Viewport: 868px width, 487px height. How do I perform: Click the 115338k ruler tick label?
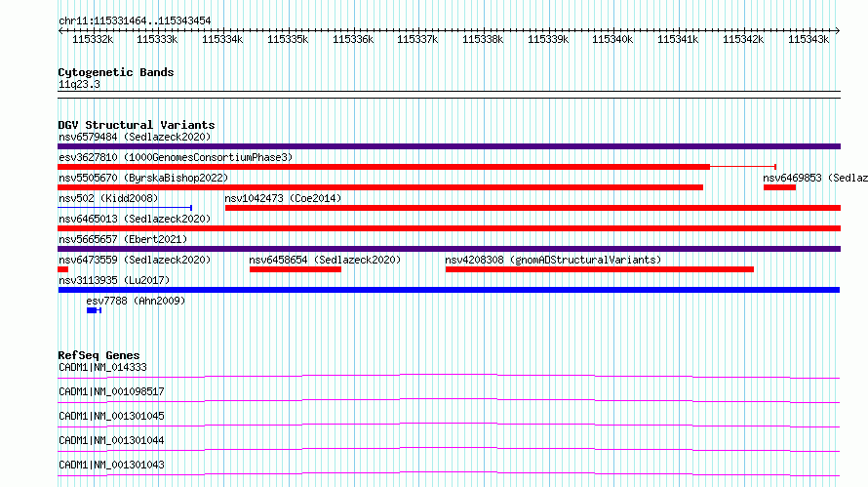pyautogui.click(x=484, y=39)
